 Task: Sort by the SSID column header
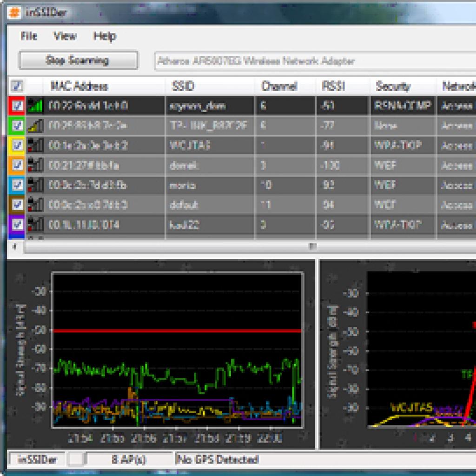[210, 86]
